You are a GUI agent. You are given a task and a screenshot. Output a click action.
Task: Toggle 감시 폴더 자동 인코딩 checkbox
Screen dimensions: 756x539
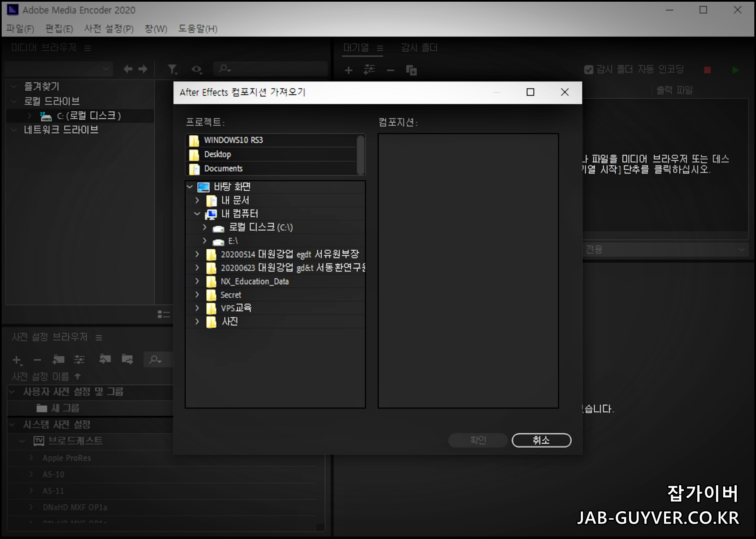tap(589, 69)
